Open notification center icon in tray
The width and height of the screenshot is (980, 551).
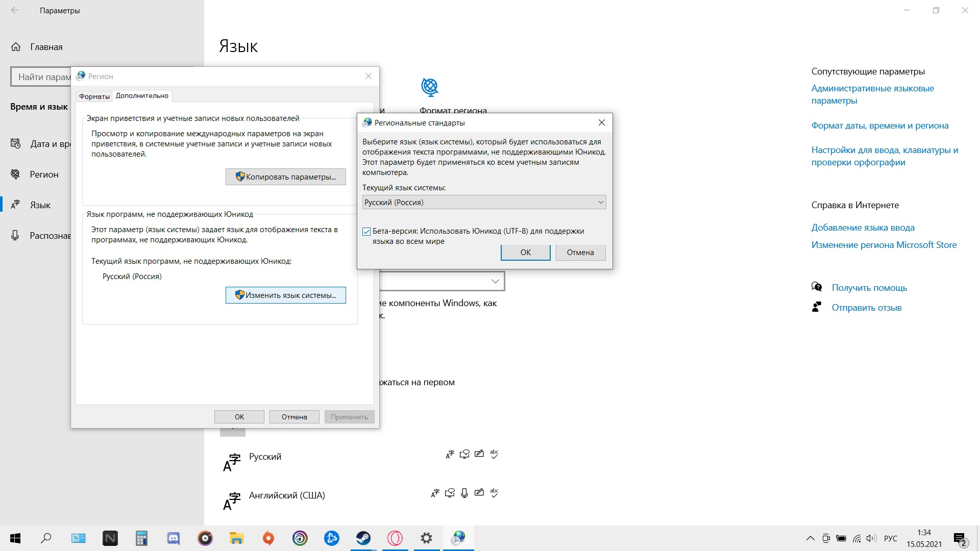tap(960, 539)
